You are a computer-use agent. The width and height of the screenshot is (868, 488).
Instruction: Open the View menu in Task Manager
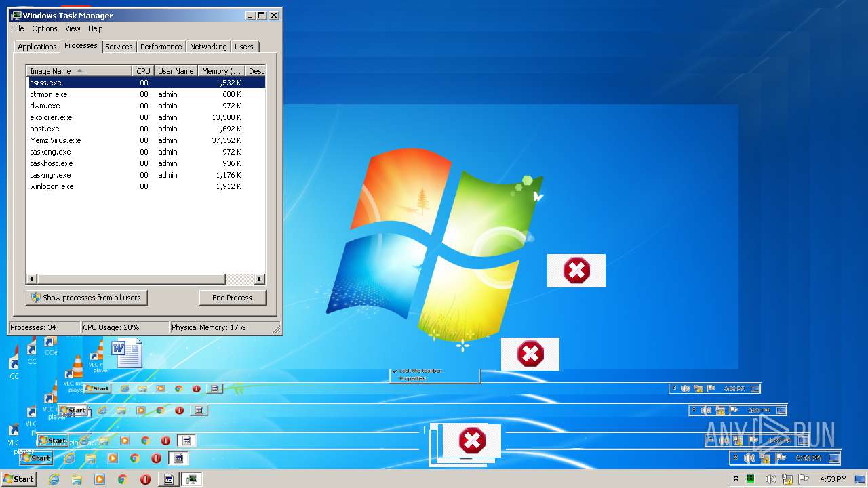tap(73, 28)
